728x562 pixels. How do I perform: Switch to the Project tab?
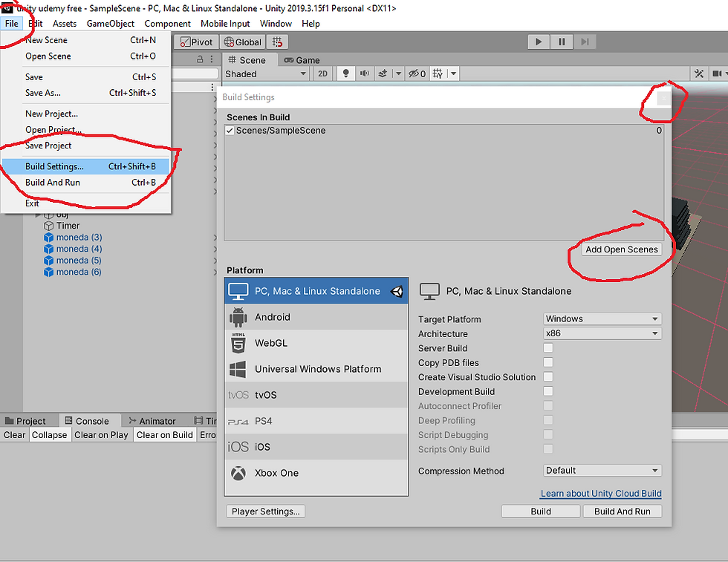tap(25, 421)
